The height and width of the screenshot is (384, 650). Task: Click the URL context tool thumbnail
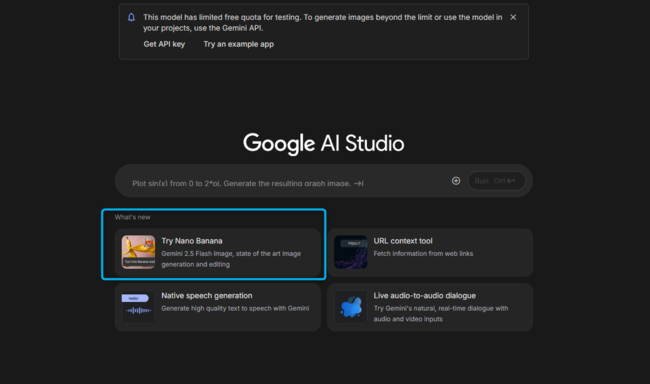(x=351, y=252)
